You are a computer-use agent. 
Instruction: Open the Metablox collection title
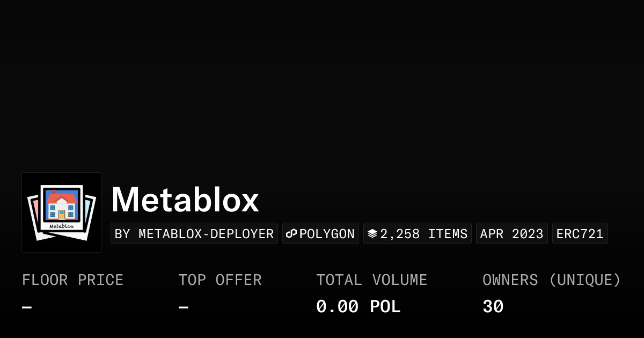coord(185,200)
